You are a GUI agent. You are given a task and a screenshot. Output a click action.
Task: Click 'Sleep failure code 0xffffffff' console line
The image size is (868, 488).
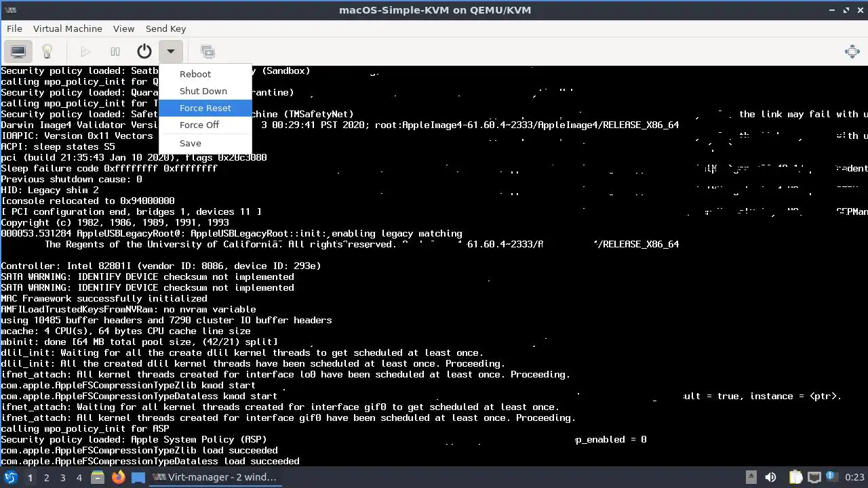click(x=110, y=168)
